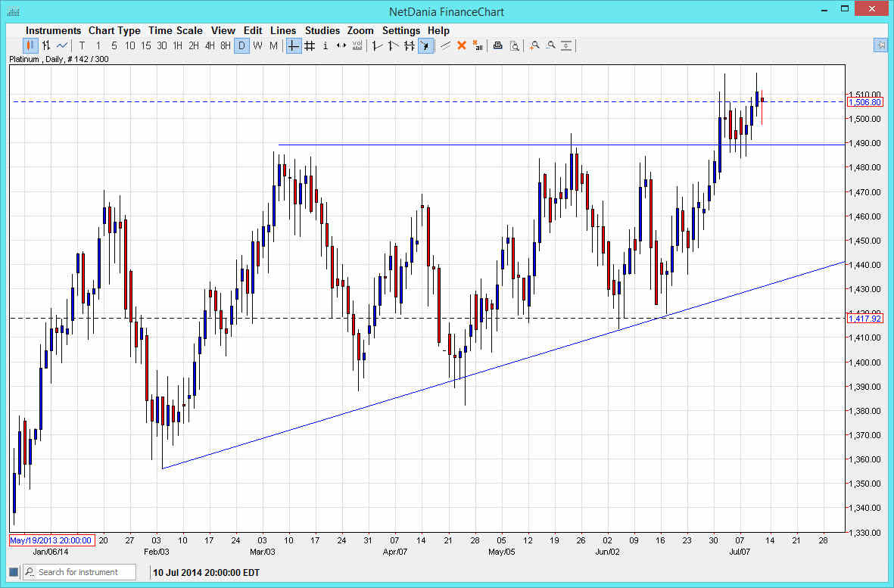Viewport: 894px width, 588px height.
Task: Click the zoom out magnifier icon
Action: 550,46
